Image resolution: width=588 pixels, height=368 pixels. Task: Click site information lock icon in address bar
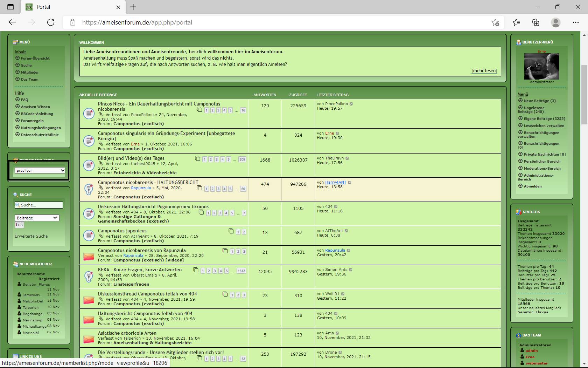(72, 22)
